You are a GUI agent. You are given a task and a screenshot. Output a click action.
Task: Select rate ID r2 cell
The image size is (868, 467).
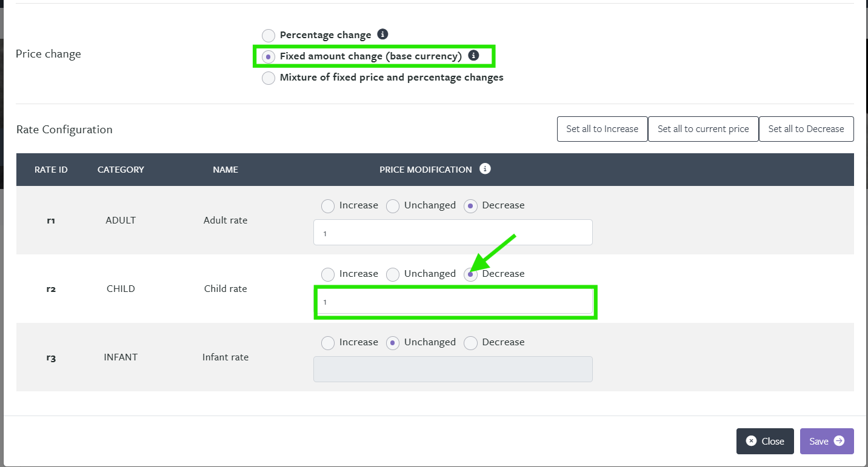click(x=51, y=289)
